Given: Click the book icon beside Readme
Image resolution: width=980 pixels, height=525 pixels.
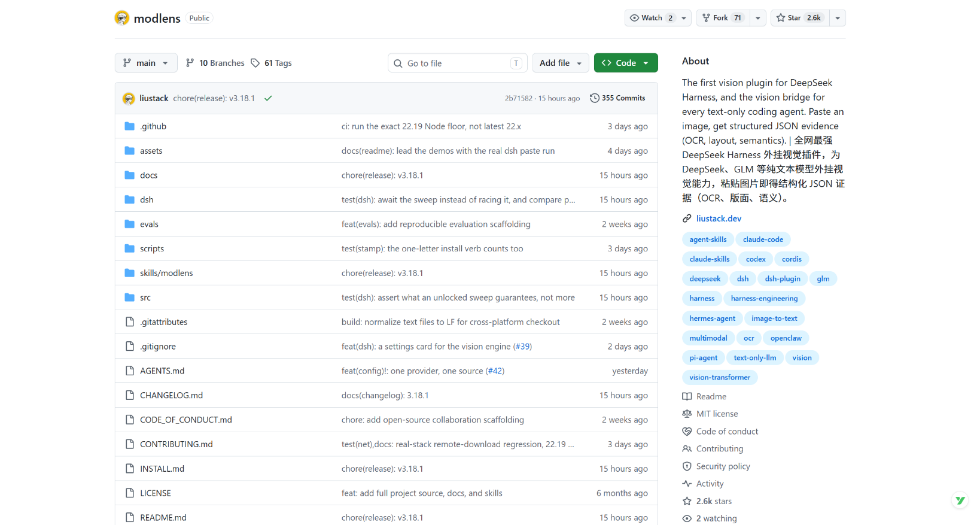Looking at the screenshot, I should tap(687, 396).
